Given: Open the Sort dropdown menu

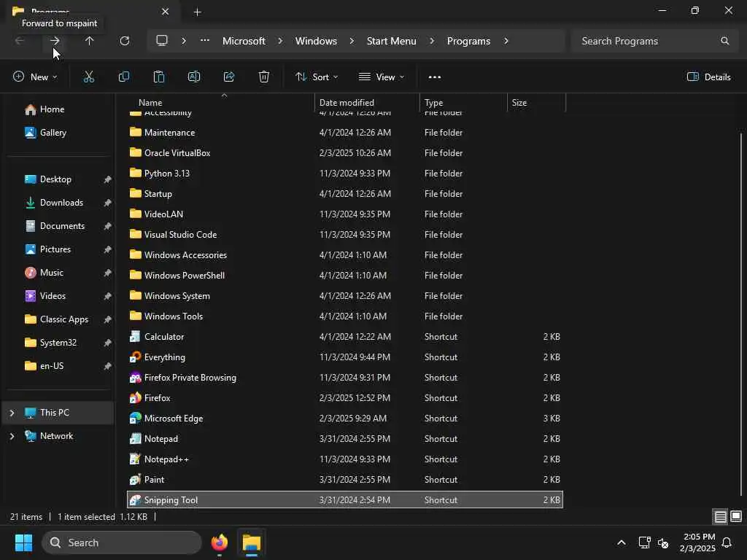Looking at the screenshot, I should [317, 77].
